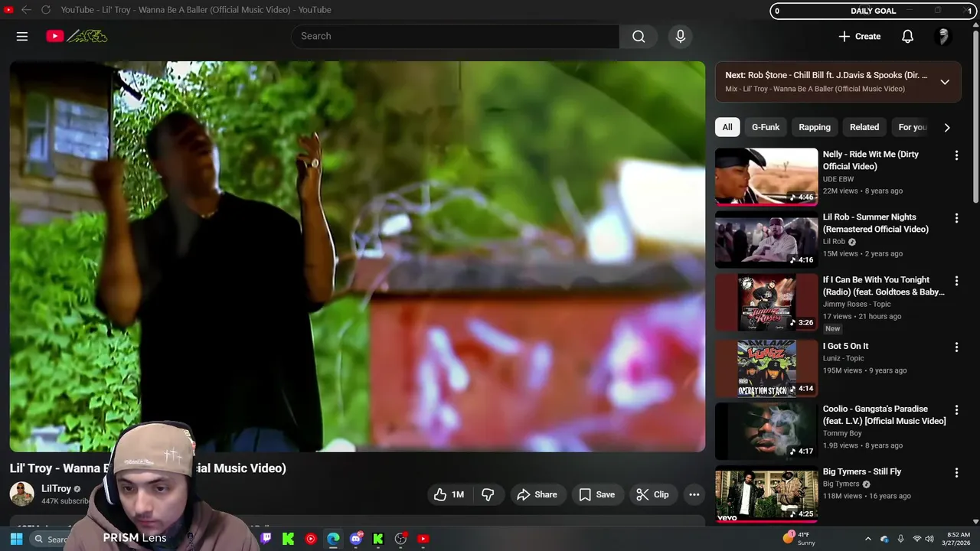
Task: Open Discord from the taskbar
Action: (356, 539)
